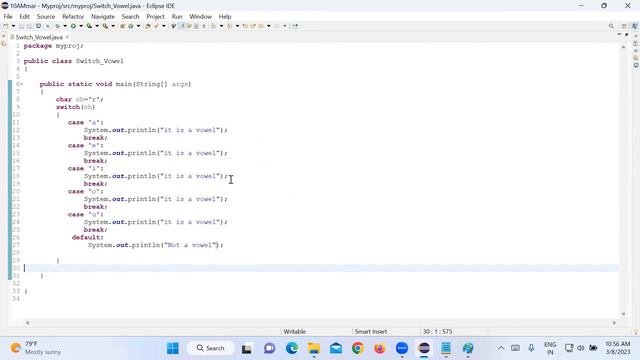The height and width of the screenshot is (360, 640).
Task: Select the Java perspective button
Action: [634, 26]
